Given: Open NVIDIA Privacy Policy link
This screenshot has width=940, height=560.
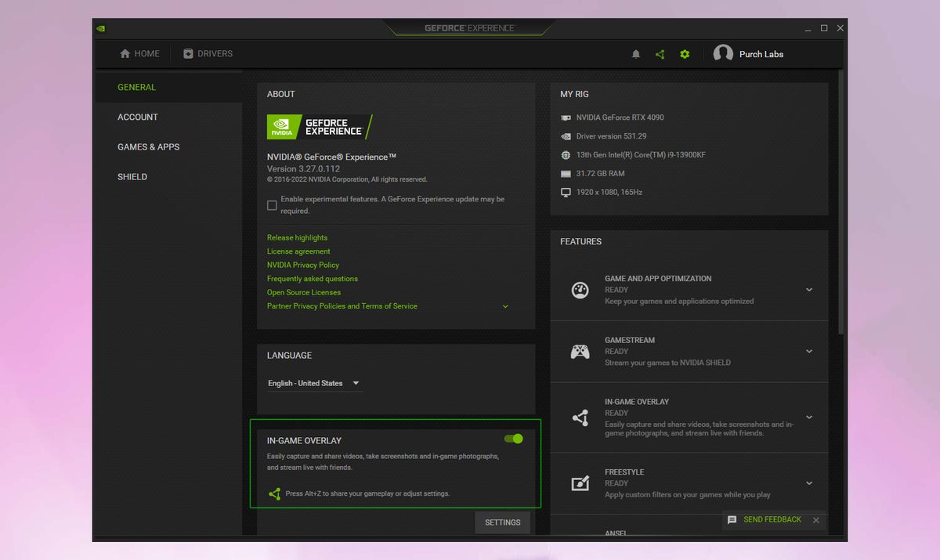Looking at the screenshot, I should coord(303,266).
